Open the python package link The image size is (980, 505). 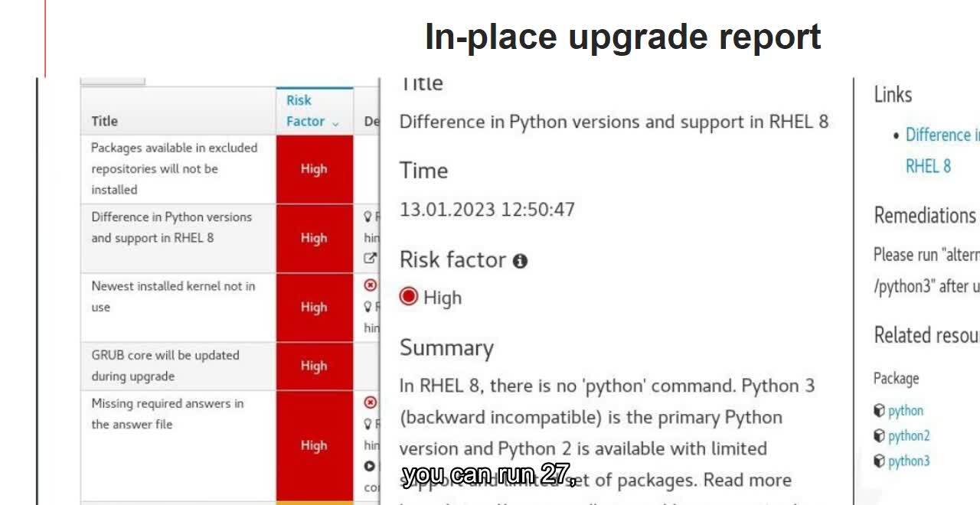906,411
